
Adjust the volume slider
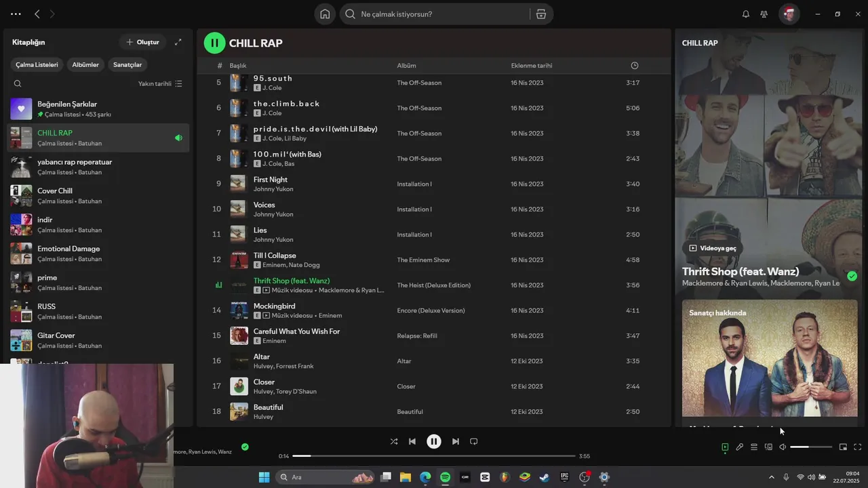point(811,447)
